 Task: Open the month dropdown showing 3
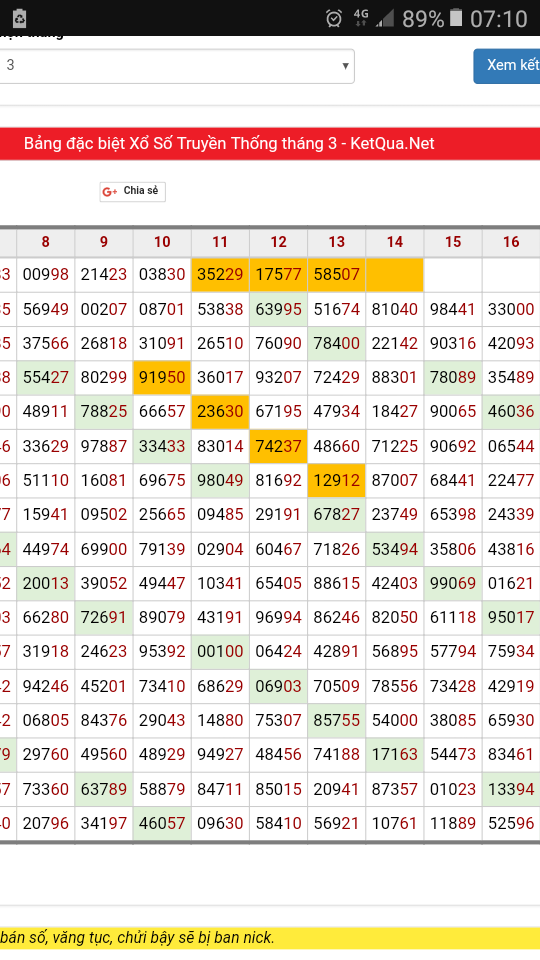click(x=176, y=66)
